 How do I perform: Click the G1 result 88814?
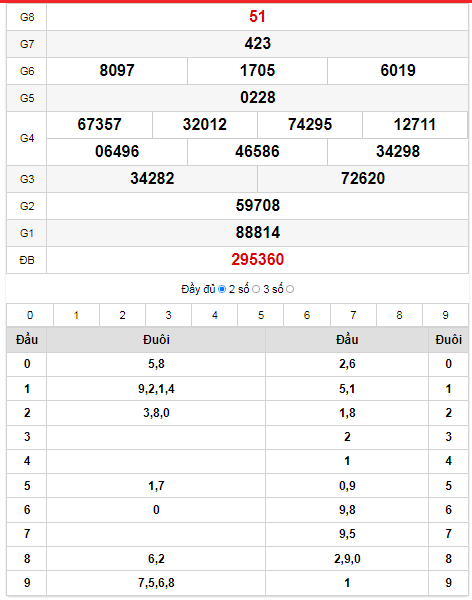click(x=258, y=233)
